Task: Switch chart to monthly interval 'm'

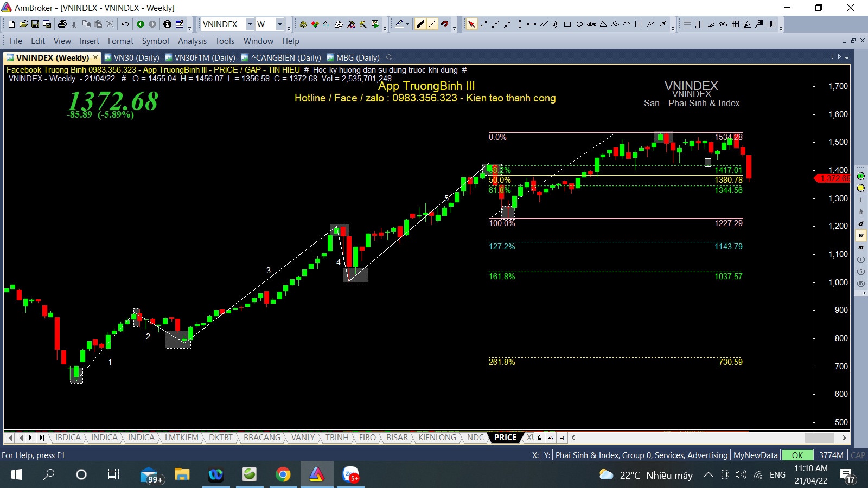Action: pyautogui.click(x=860, y=247)
